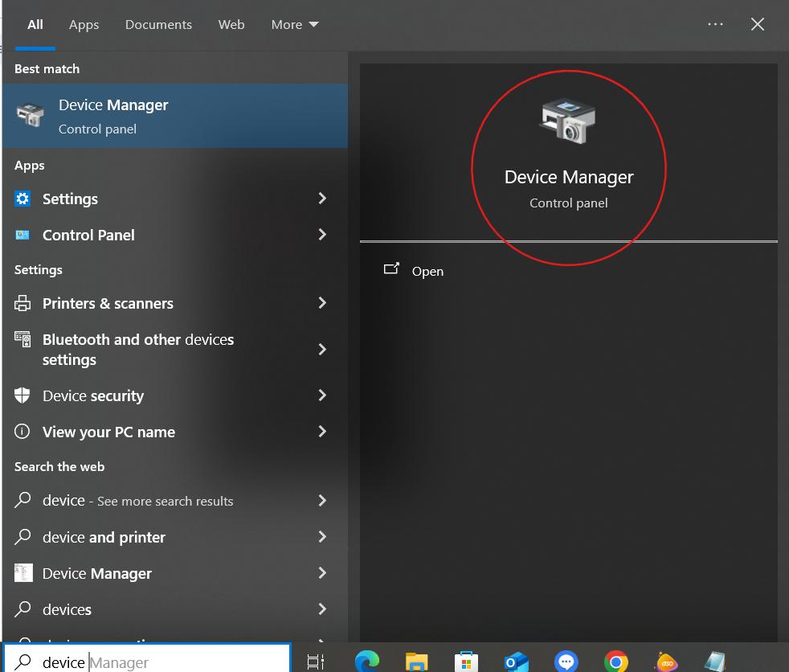The image size is (789, 672).
Task: Launch Google Chrome from the taskbar
Action: (616, 661)
